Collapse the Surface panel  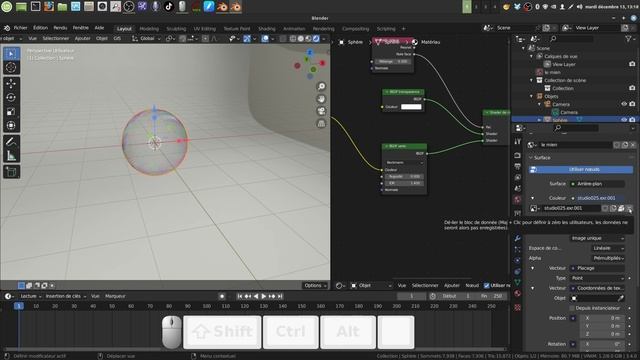coord(531,158)
